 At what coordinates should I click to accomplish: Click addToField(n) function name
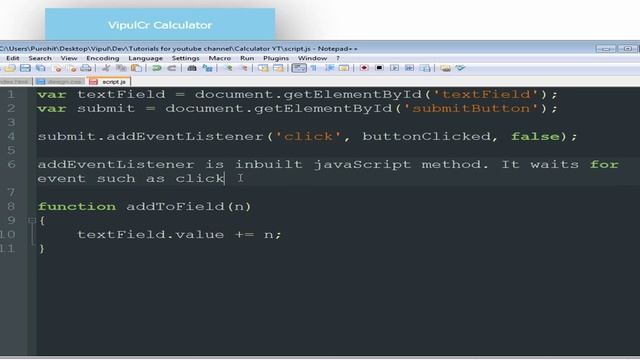[189, 207]
